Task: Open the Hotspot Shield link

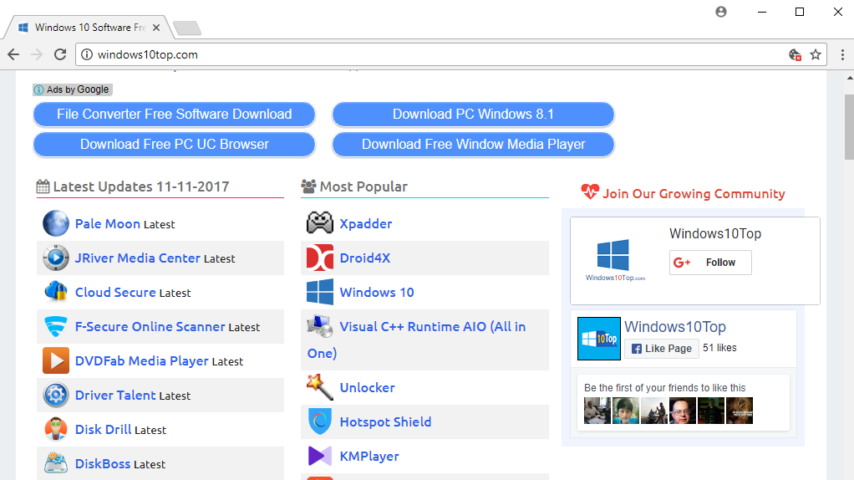Action: [x=386, y=422]
